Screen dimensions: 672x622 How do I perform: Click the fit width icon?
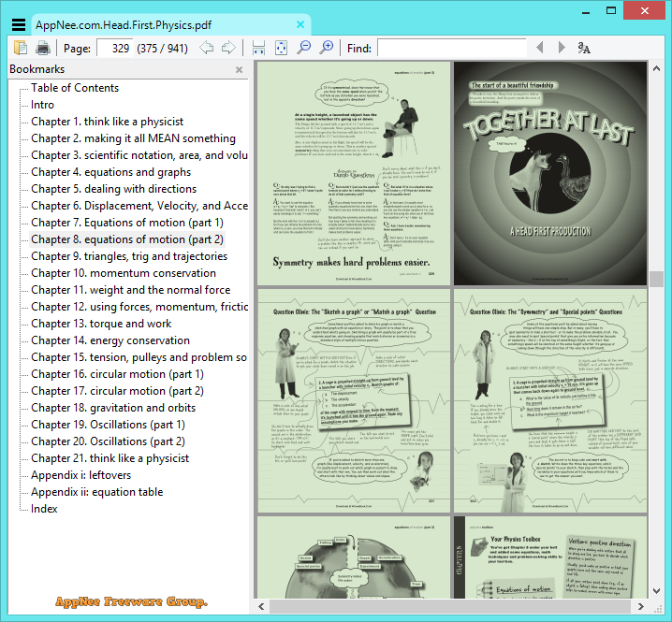[258, 48]
